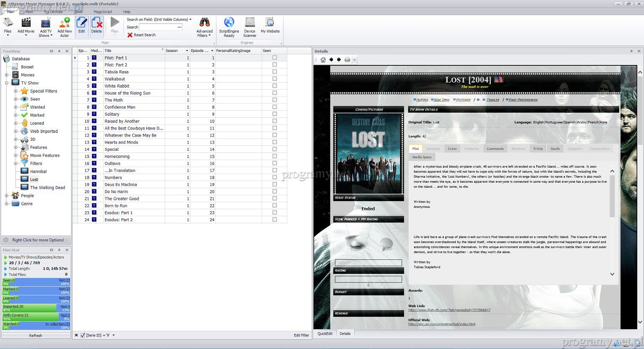This screenshot has height=349, width=644.
Task: Expand the Movies tree node
Action: click(6, 75)
